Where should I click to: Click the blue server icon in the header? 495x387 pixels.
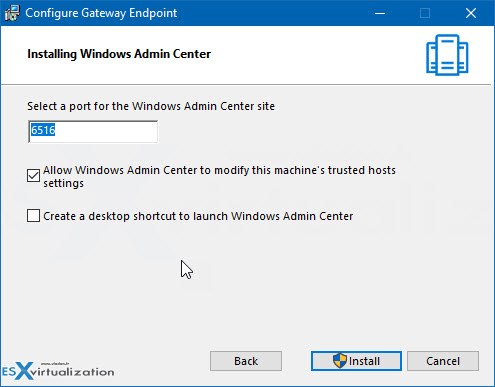(x=447, y=55)
